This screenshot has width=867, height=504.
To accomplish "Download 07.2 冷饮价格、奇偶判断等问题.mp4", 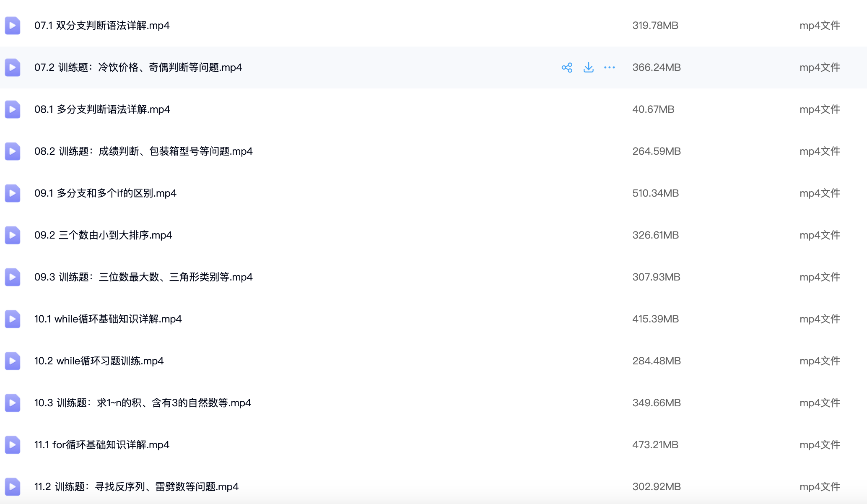I will pyautogui.click(x=589, y=68).
